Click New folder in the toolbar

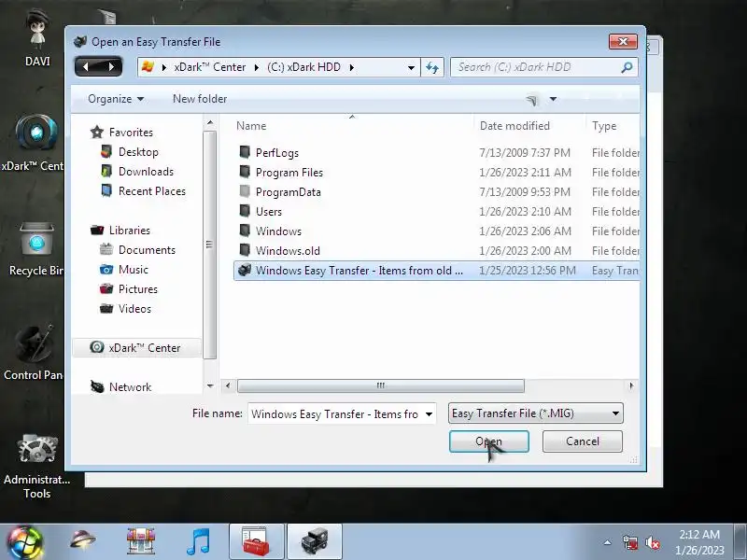[x=200, y=99]
